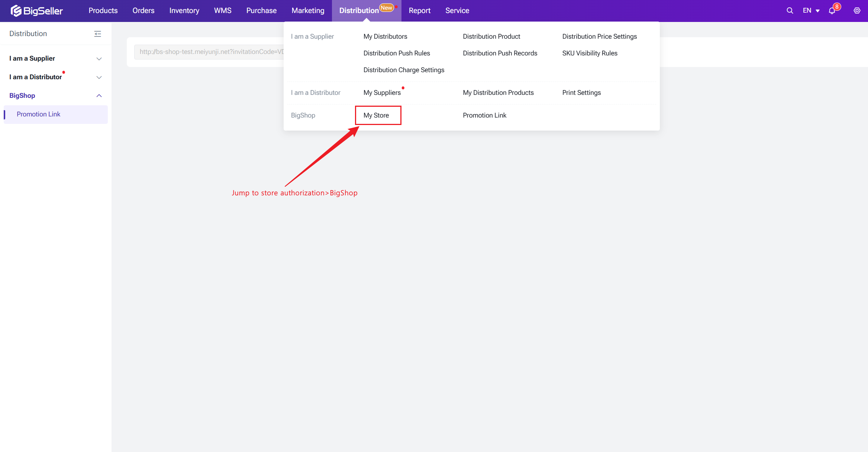Open notifications bell icon
868x452 pixels.
coord(832,11)
